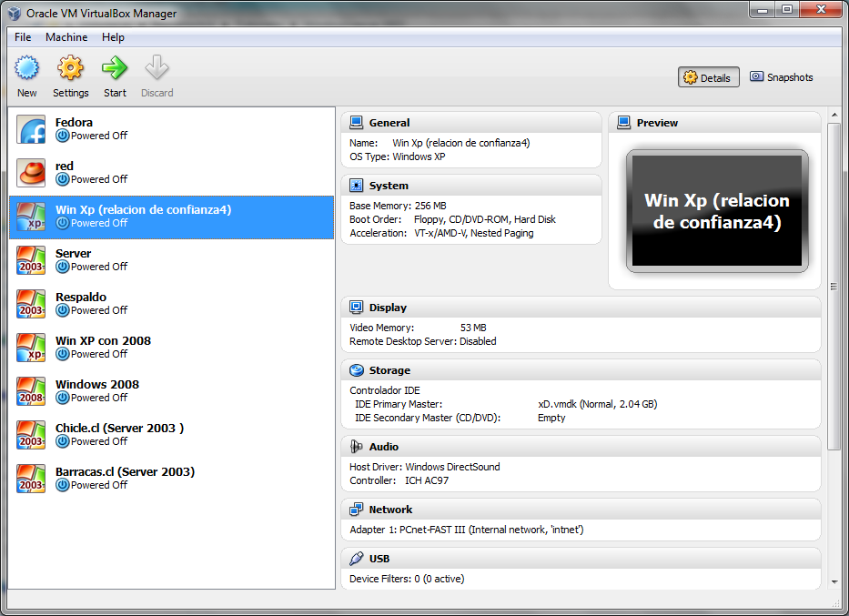Click the details pane scrollbar down arrow

click(834, 582)
